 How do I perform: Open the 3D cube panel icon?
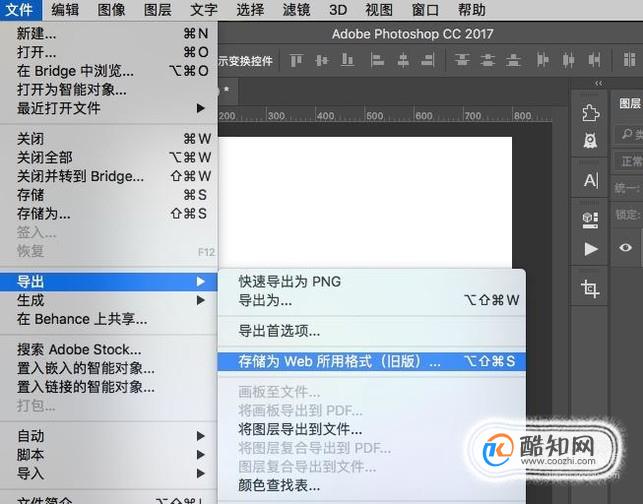[x=591, y=220]
